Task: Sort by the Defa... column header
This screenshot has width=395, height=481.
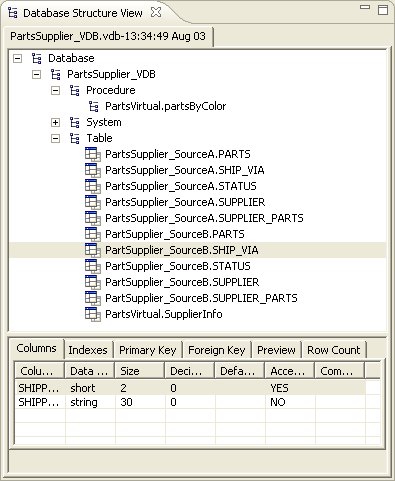Action: click(239, 371)
